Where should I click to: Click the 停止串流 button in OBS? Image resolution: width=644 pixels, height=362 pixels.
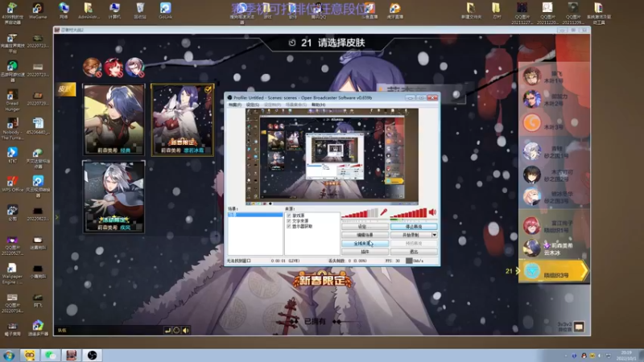click(x=414, y=227)
